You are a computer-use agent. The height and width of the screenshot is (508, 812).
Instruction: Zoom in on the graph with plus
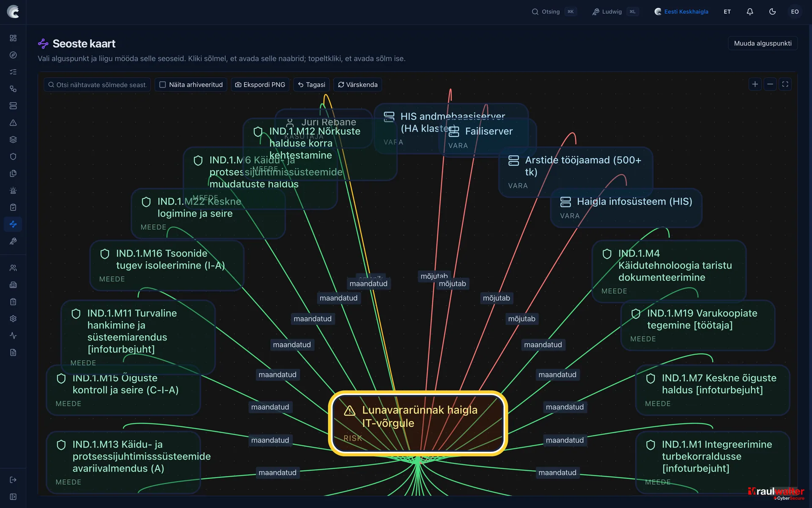pyautogui.click(x=755, y=84)
